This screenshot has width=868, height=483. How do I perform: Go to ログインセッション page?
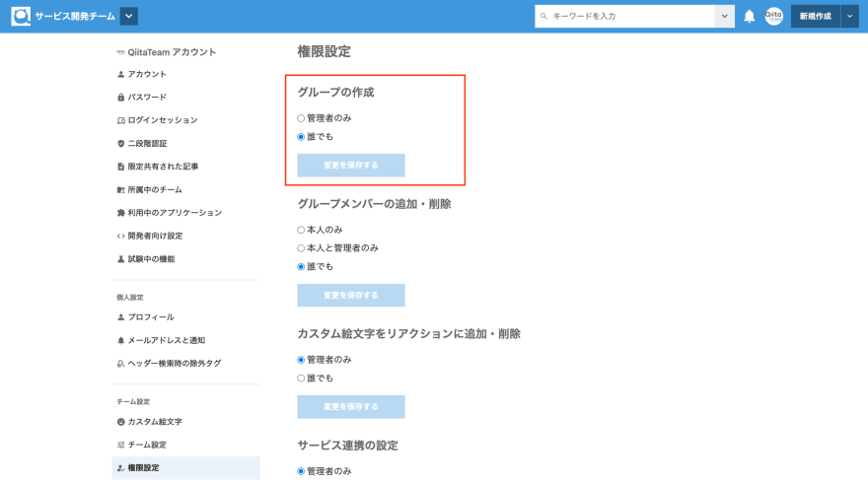point(163,120)
